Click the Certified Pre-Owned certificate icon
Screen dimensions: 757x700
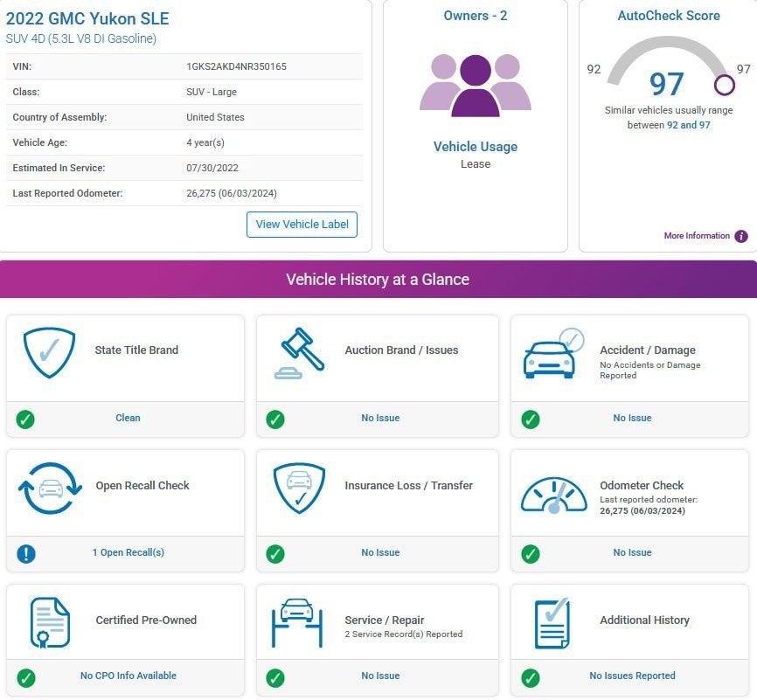50,623
